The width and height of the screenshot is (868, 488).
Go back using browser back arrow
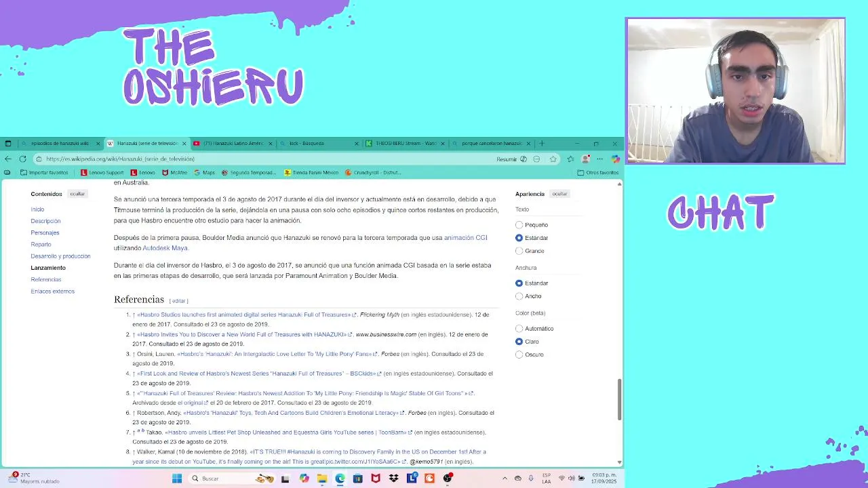click(8, 159)
